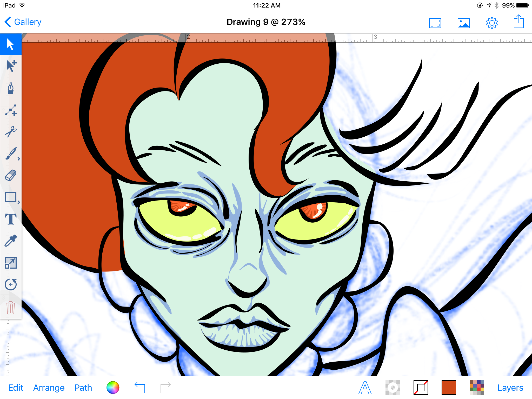
Task: Toggle full screen canvas view
Action: [x=435, y=23]
